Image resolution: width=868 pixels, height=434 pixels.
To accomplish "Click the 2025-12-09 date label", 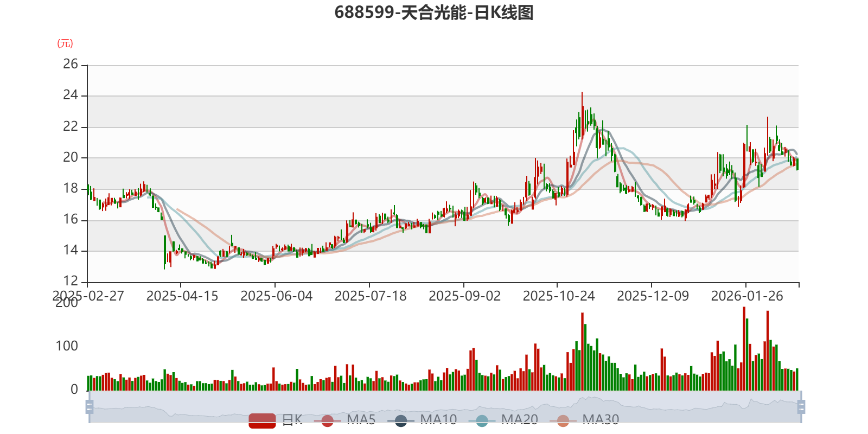I will point(653,296).
